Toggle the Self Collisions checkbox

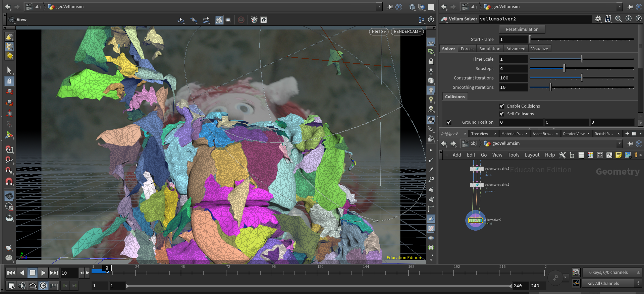502,114
